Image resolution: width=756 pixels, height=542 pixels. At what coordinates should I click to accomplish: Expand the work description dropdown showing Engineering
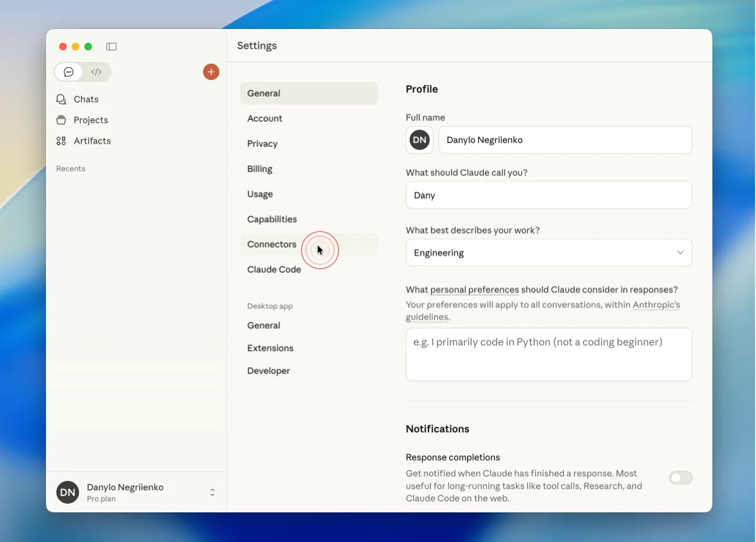click(548, 253)
